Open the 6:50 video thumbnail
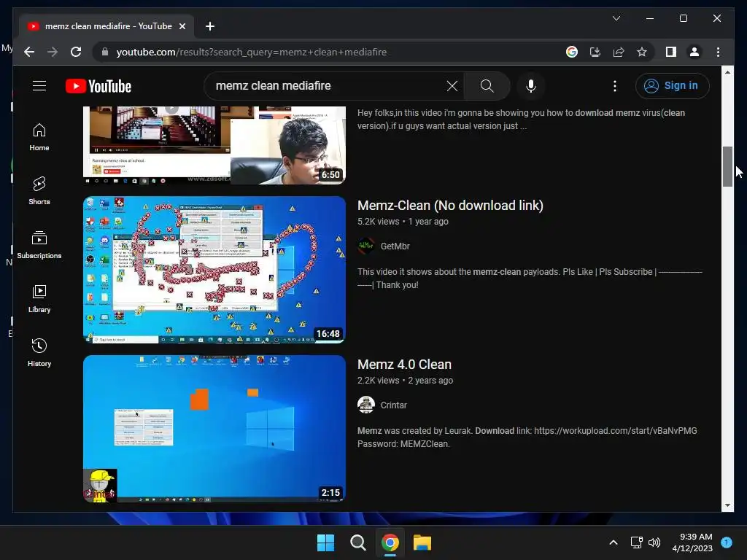 click(x=214, y=145)
